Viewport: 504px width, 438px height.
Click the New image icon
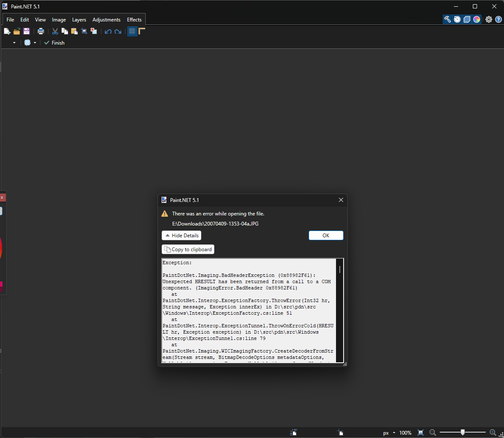click(7, 31)
